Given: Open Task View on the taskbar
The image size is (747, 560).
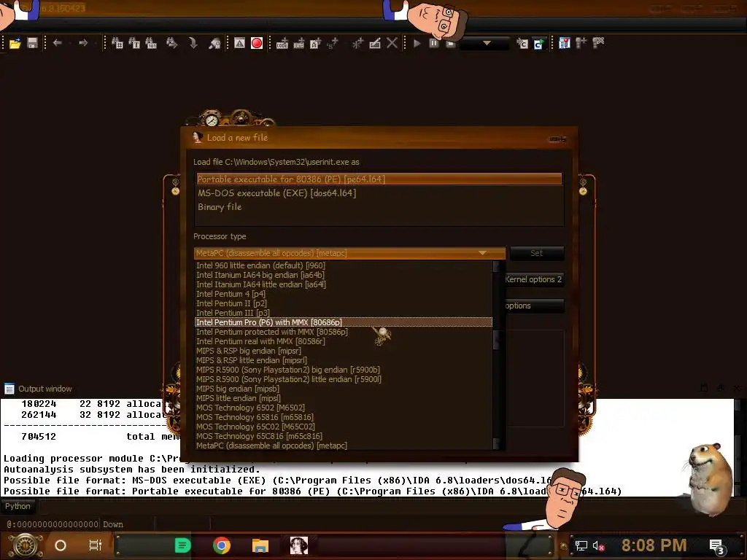Looking at the screenshot, I should tap(96, 545).
